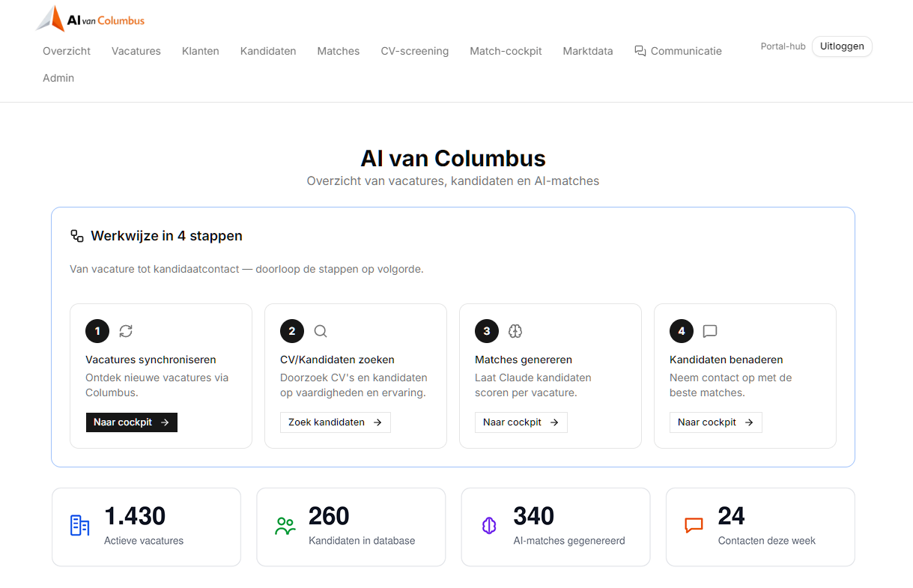Click the 1.430 Actieve vacatures count

(x=135, y=516)
